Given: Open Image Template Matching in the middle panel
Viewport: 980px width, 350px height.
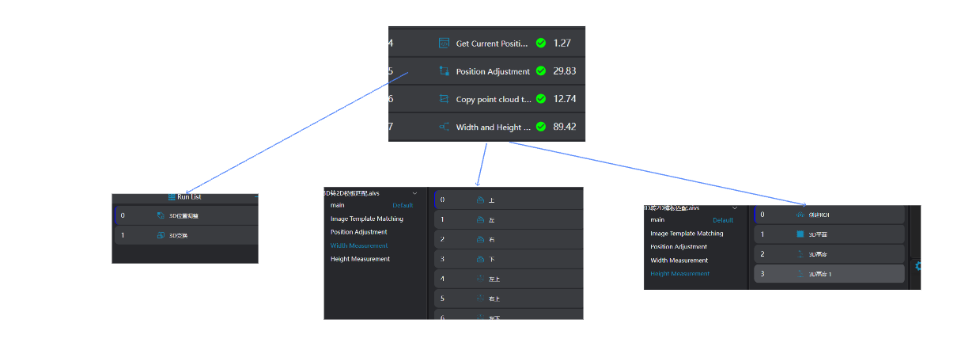Looking at the screenshot, I should pos(366,219).
